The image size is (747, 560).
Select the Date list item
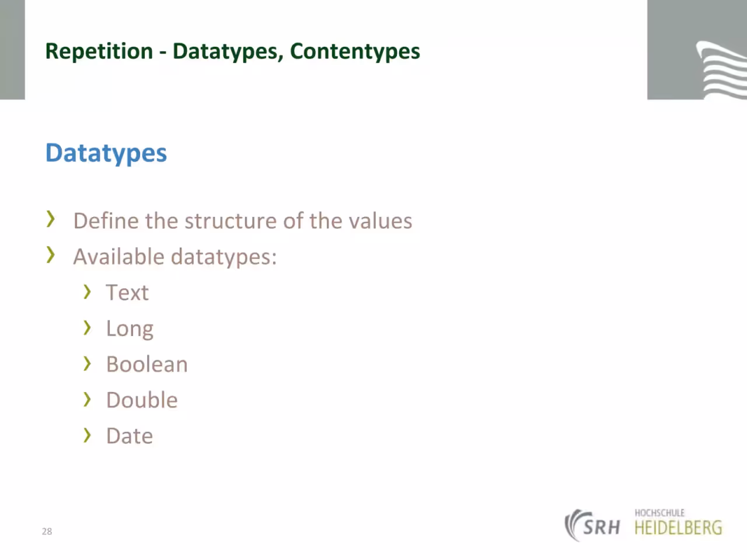pos(130,436)
